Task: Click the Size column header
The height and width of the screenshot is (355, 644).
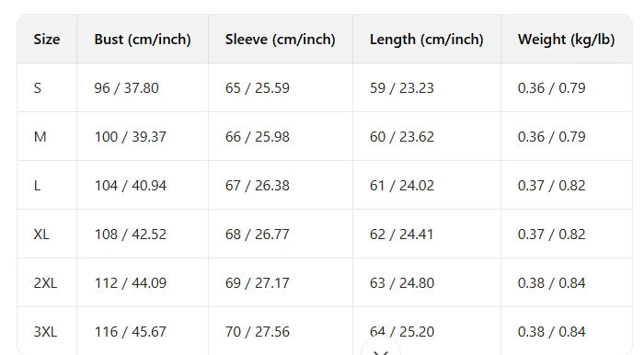Action: 47,40
